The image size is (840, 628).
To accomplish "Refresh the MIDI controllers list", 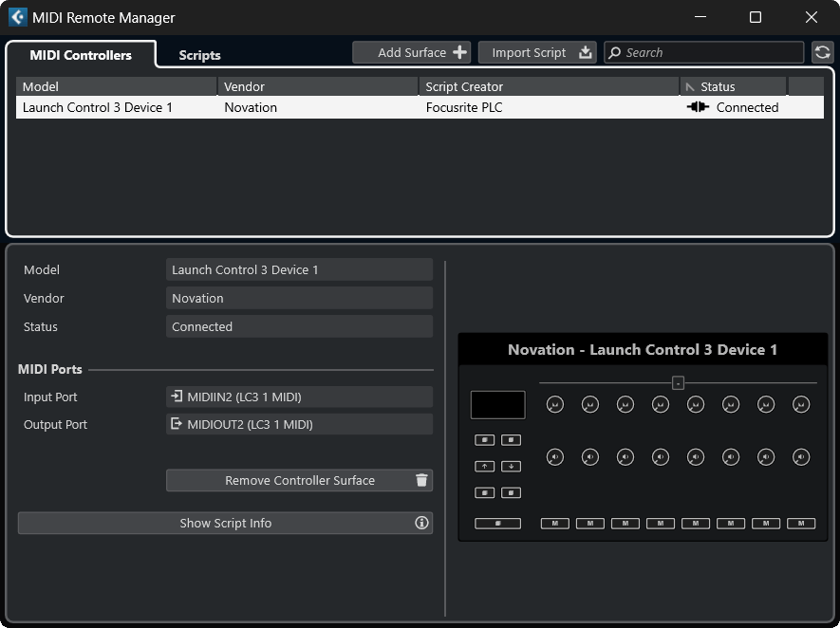I will tap(822, 52).
